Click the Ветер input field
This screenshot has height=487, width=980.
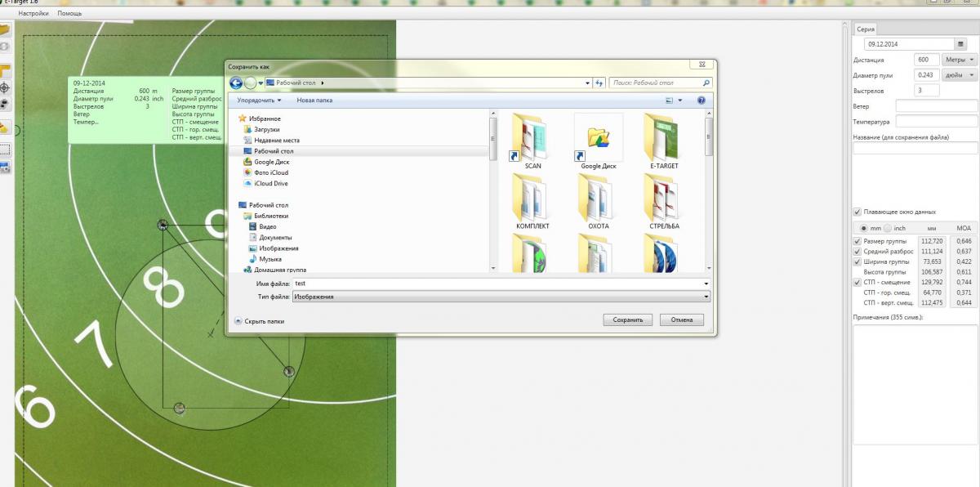click(936, 106)
